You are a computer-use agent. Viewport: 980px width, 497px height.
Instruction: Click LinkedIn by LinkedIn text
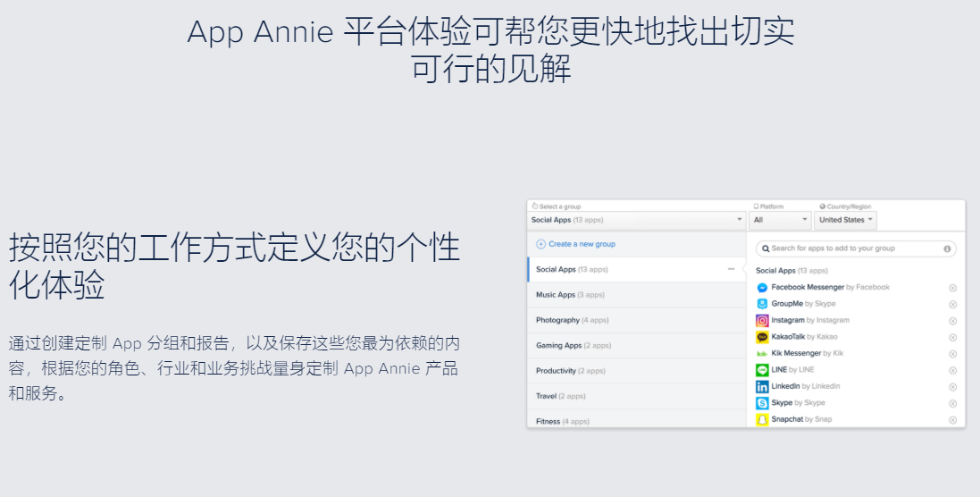(x=806, y=386)
